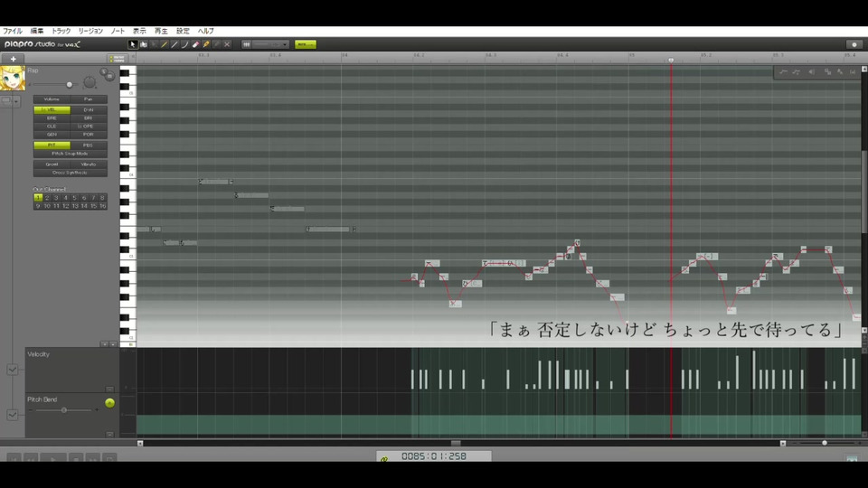
Task: Open the ヘルプ menu
Action: tap(206, 31)
